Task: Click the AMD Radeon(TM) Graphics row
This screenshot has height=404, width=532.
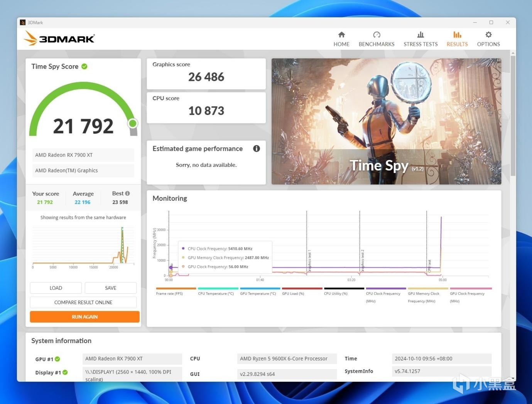Action: point(83,170)
